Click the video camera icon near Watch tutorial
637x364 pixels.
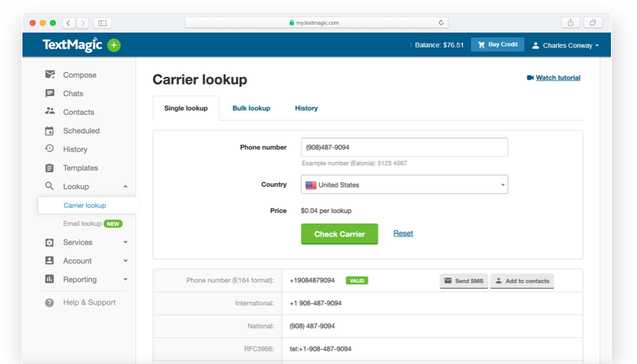[x=530, y=77]
